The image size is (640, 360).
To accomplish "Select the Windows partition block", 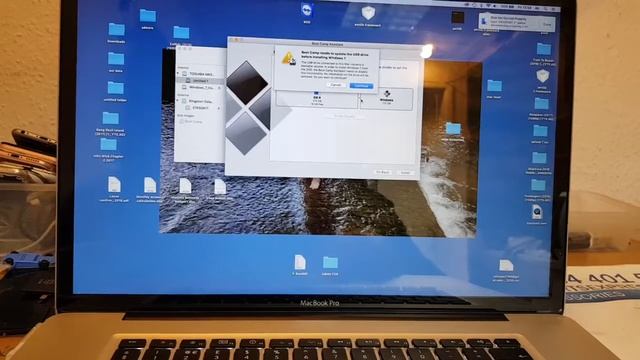I will click(x=386, y=100).
